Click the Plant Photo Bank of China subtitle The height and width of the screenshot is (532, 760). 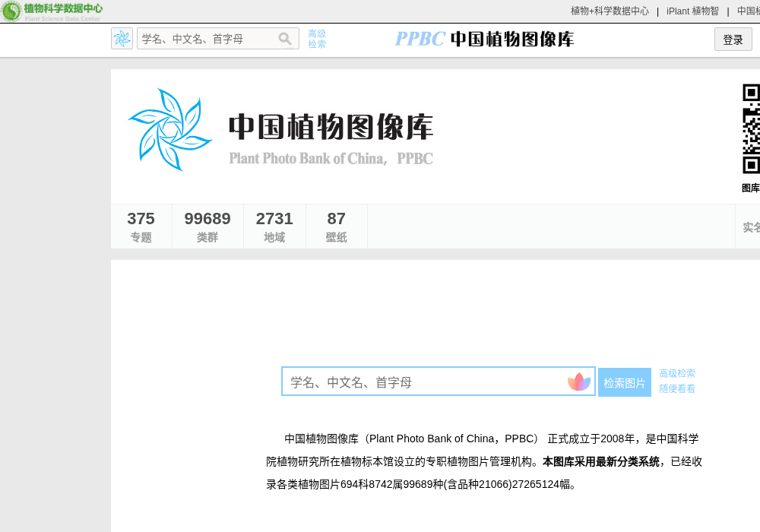point(331,158)
